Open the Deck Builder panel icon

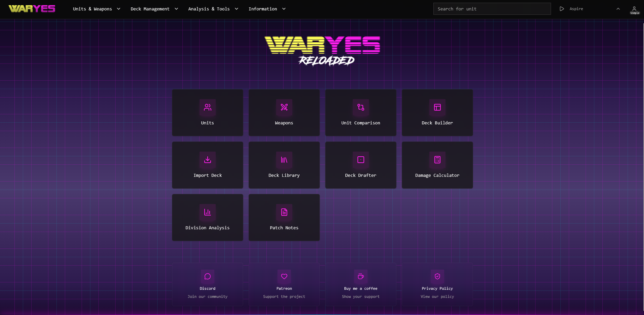(x=437, y=107)
